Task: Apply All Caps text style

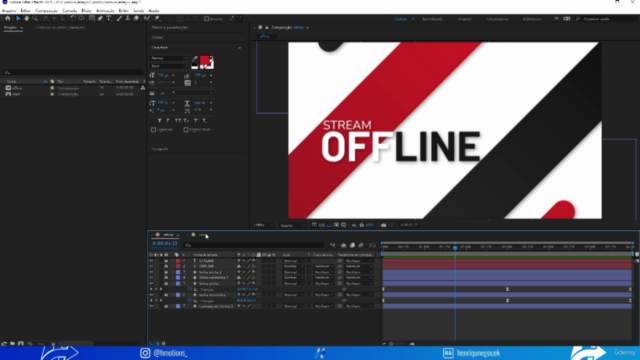Action: click(x=178, y=120)
